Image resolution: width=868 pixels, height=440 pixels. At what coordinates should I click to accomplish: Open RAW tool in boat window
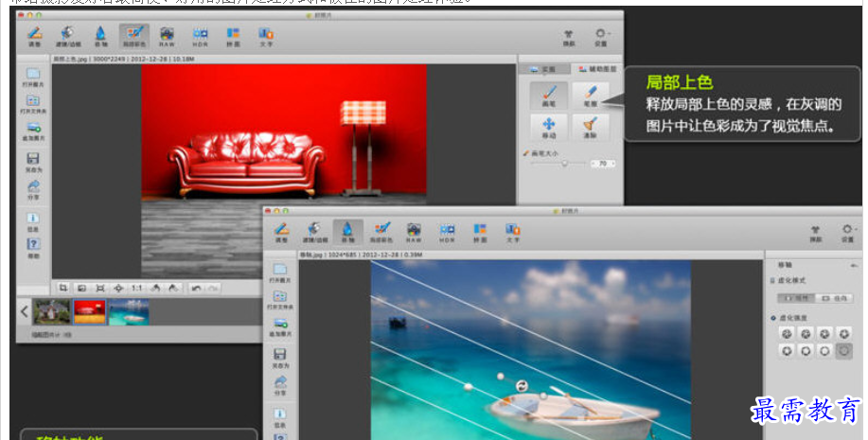pyautogui.click(x=414, y=233)
